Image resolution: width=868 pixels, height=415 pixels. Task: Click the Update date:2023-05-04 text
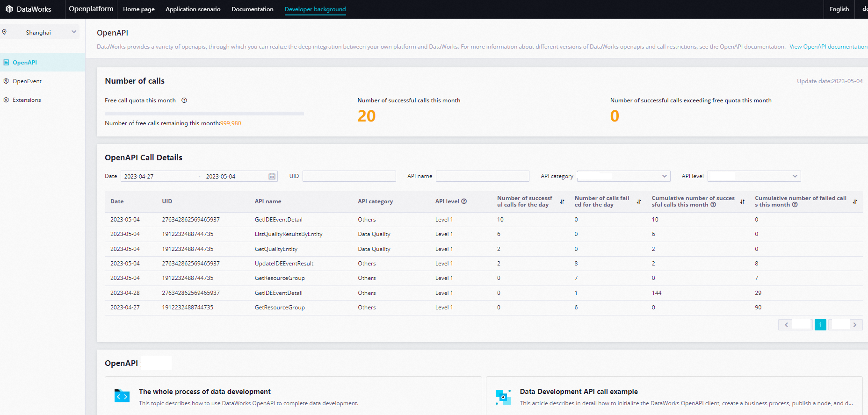click(830, 81)
